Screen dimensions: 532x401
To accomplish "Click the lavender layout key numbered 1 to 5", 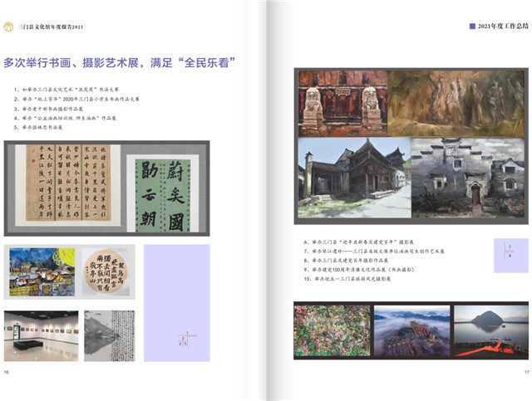I will pyautogui.click(x=177, y=303).
